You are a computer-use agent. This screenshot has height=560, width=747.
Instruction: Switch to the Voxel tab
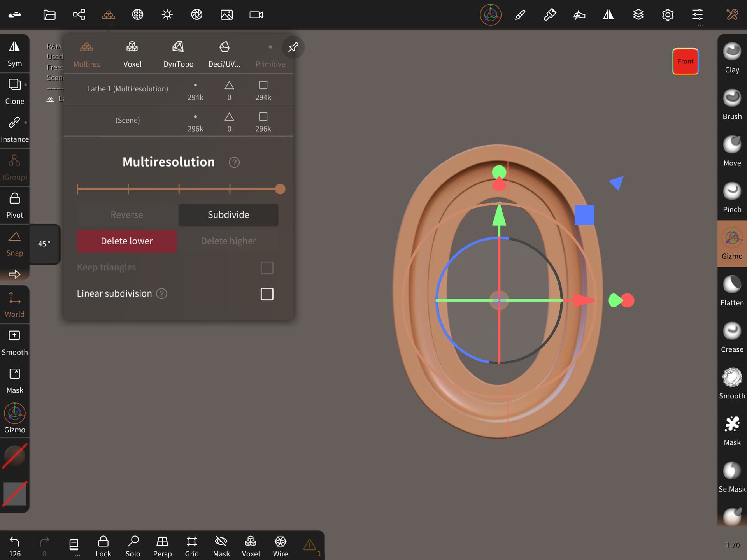pyautogui.click(x=132, y=54)
